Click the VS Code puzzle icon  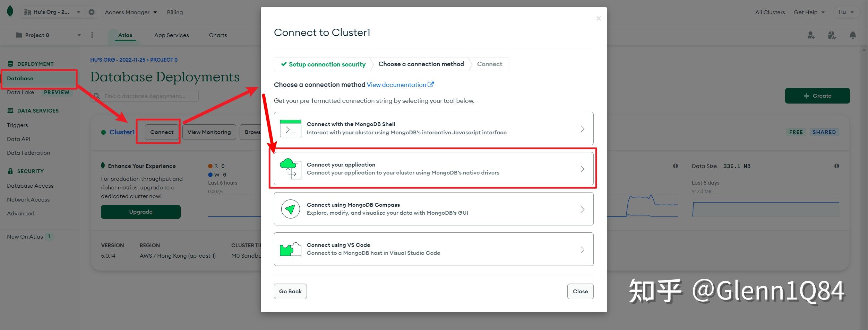290,249
